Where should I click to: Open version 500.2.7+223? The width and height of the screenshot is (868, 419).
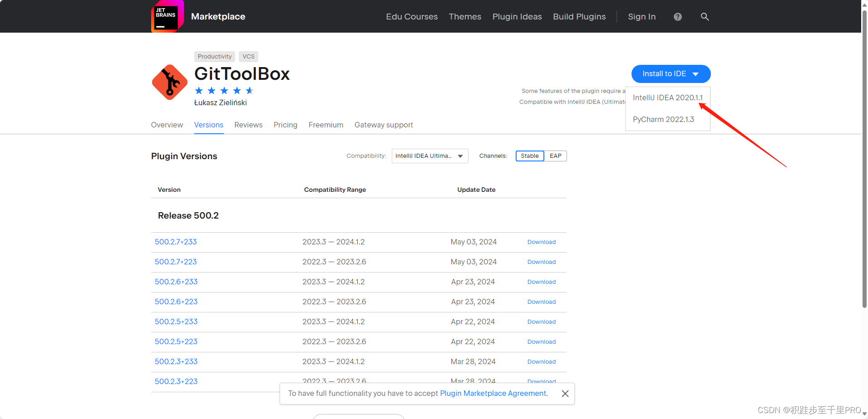pos(176,262)
